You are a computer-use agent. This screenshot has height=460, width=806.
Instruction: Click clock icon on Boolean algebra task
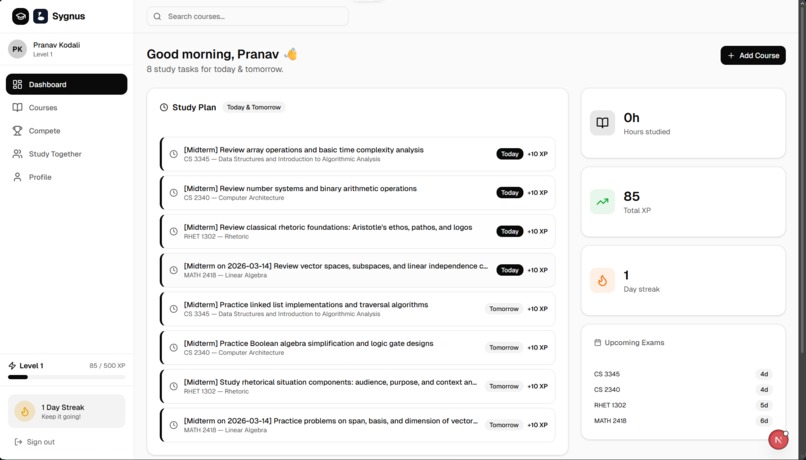[x=174, y=347]
